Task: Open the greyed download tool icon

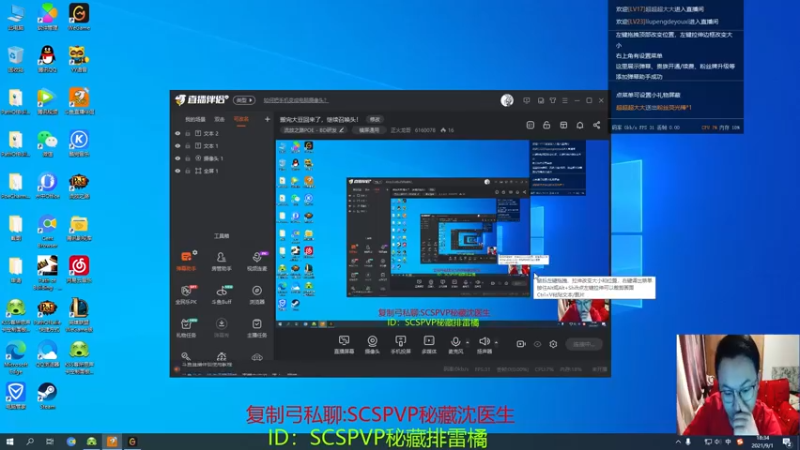Action: coord(221,328)
